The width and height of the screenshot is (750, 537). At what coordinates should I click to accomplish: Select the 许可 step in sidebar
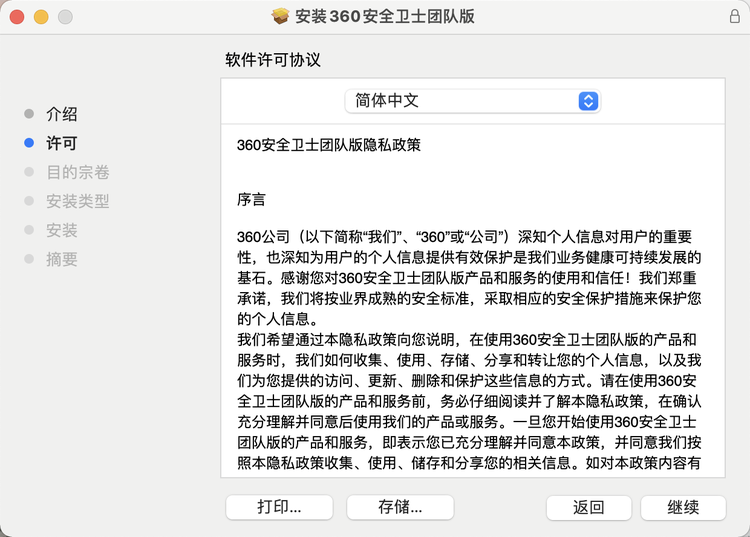coord(61,143)
